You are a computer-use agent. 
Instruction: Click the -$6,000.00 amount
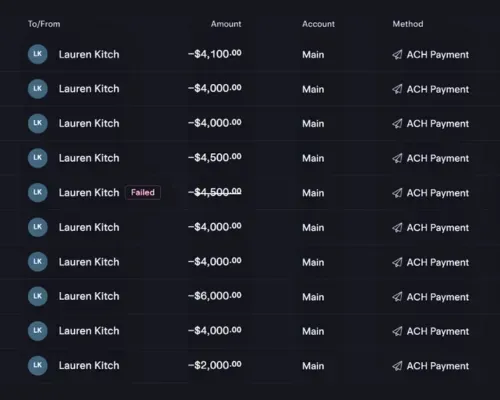click(x=215, y=296)
